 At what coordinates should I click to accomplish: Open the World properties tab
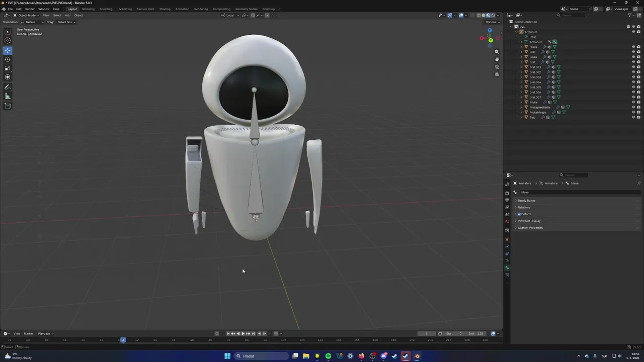tap(507, 221)
